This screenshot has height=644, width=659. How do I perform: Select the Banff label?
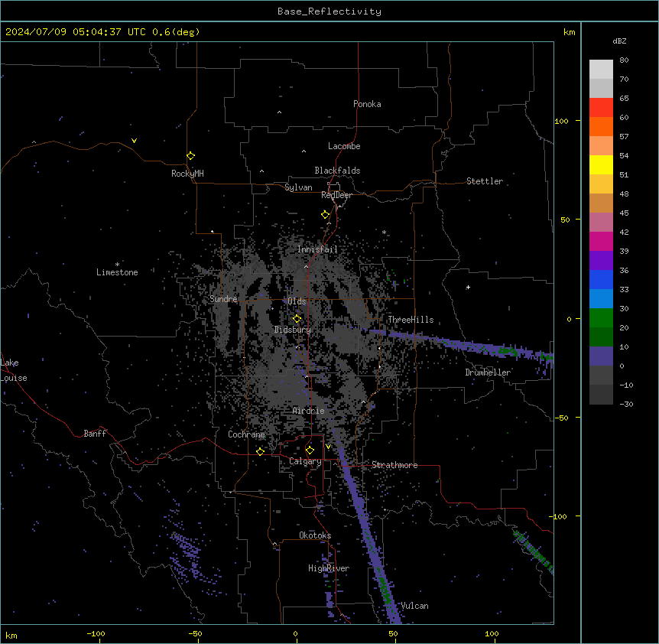(x=95, y=434)
